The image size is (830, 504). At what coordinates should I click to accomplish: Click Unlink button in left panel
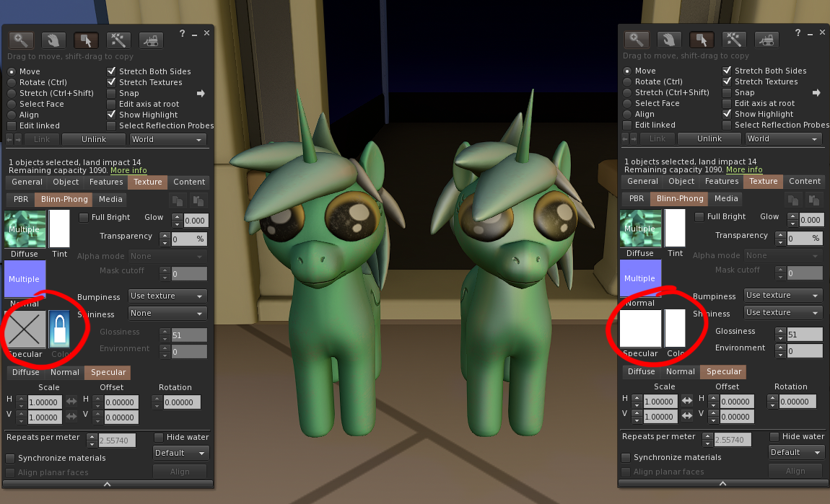(94, 140)
